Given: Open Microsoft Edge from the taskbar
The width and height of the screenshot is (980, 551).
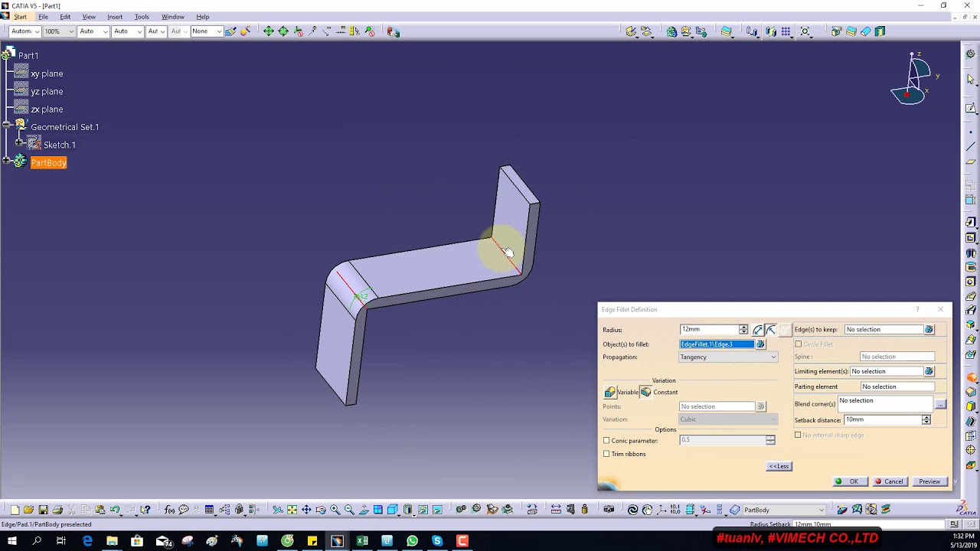Looking at the screenshot, I should tap(87, 541).
